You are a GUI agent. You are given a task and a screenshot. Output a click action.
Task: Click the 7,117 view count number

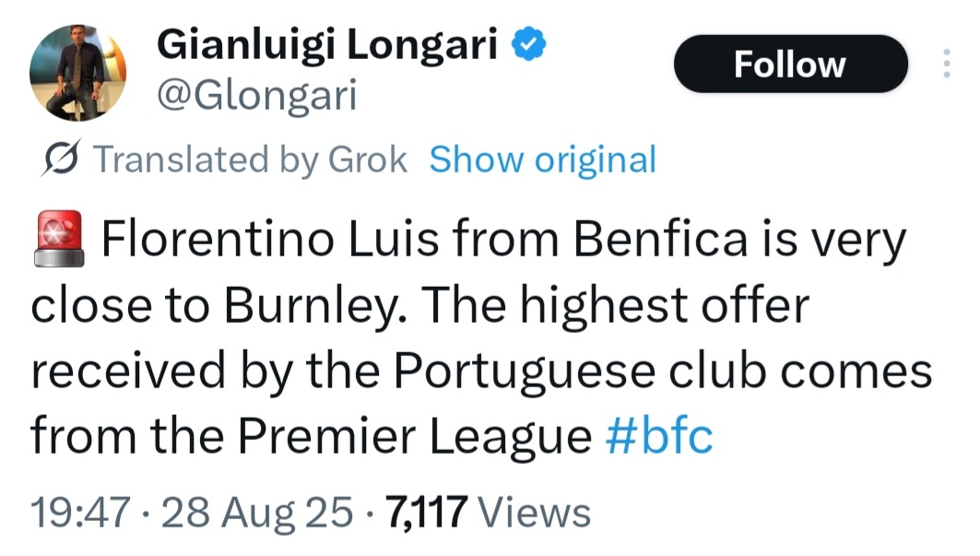[429, 512]
